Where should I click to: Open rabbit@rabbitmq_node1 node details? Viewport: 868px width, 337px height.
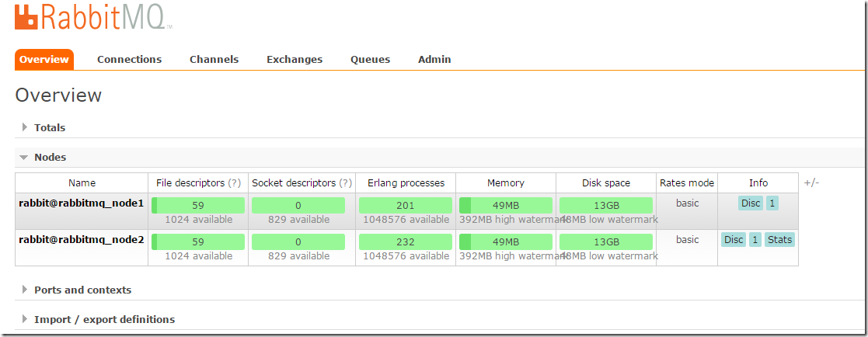(82, 203)
